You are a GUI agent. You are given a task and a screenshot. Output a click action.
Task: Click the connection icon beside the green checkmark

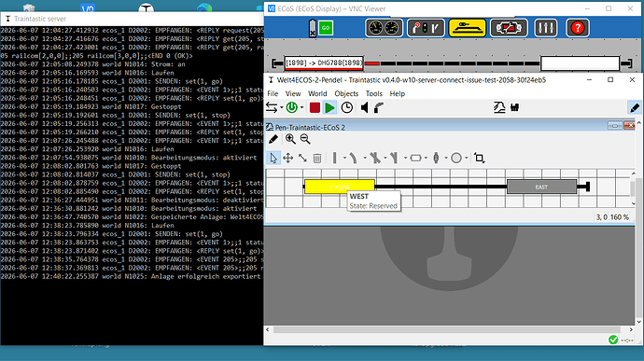tap(627, 340)
